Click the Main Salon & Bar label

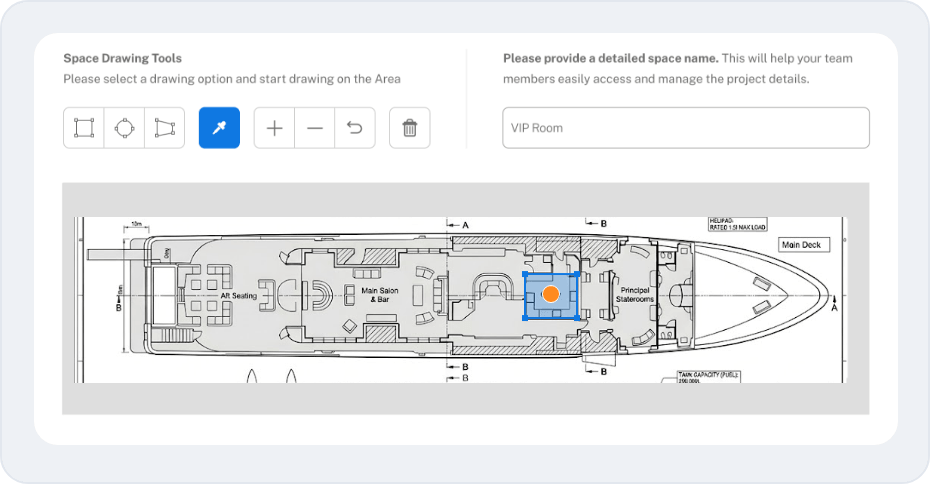point(380,295)
